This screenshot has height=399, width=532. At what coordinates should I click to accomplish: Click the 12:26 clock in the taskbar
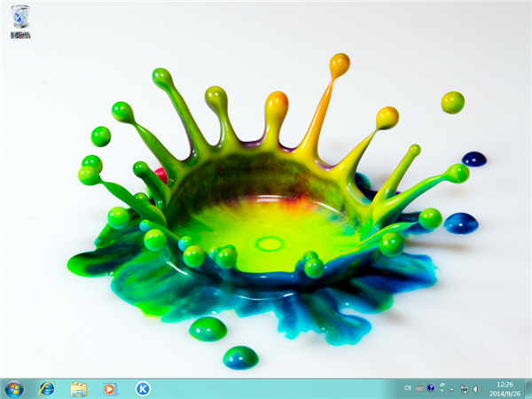[504, 384]
